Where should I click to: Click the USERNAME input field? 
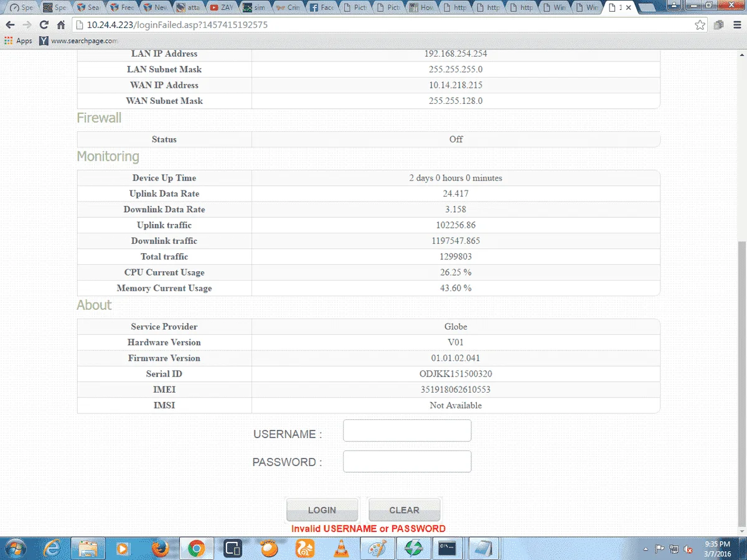click(x=407, y=431)
